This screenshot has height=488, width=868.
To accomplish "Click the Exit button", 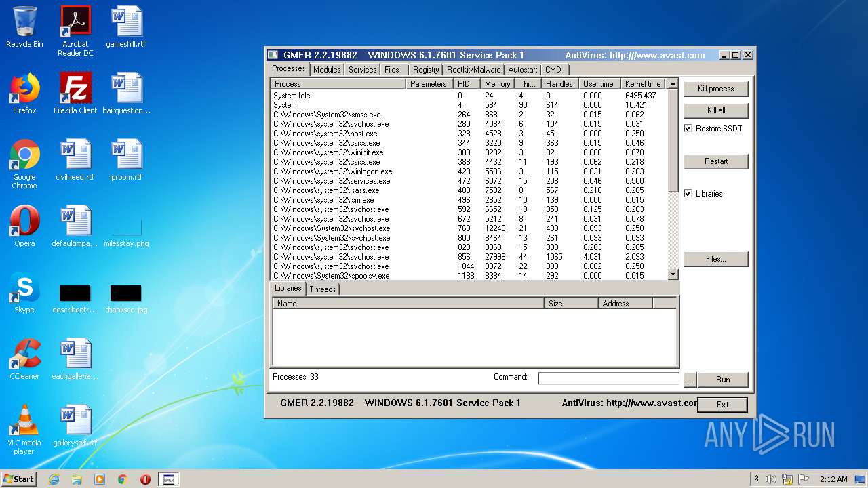I will (x=723, y=405).
